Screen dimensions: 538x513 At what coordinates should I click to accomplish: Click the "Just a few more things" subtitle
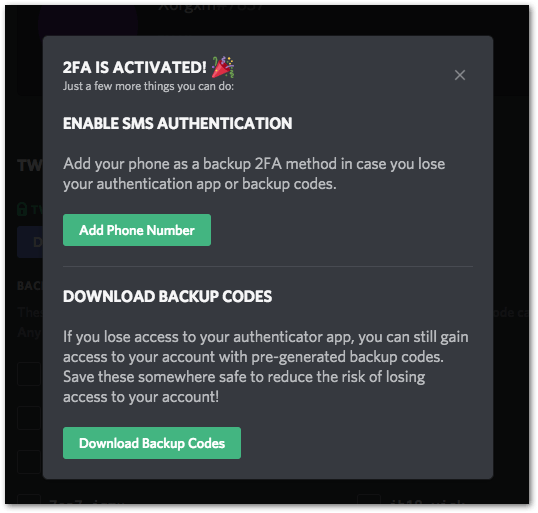pyautogui.click(x=148, y=86)
